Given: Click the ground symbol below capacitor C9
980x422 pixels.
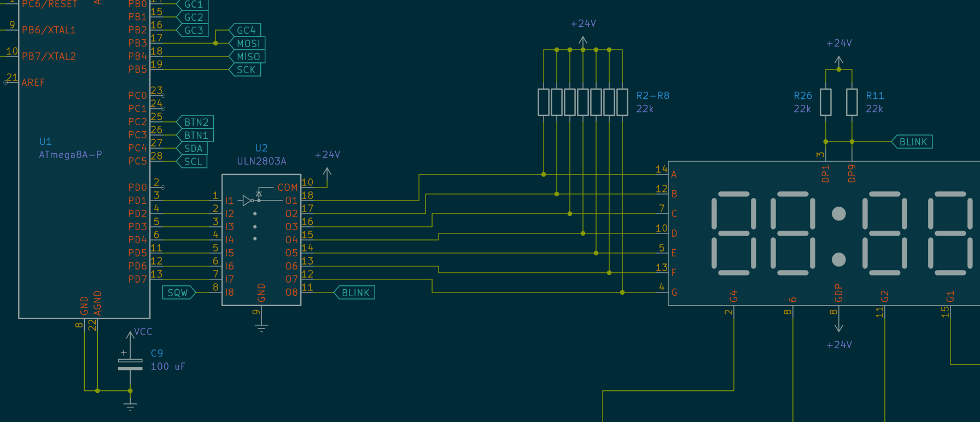Looking at the screenshot, I should pos(130,407).
